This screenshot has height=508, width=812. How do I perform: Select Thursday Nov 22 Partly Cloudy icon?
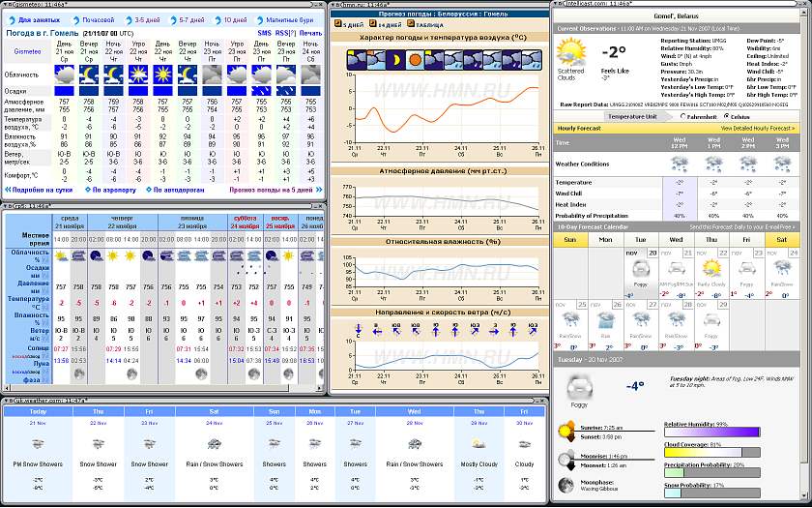710,270
